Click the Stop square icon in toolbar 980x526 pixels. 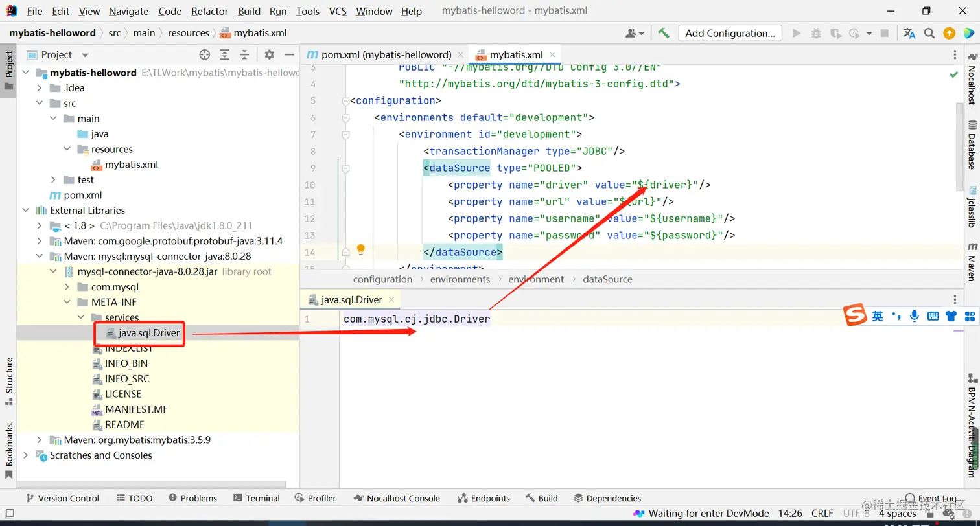[x=884, y=33]
